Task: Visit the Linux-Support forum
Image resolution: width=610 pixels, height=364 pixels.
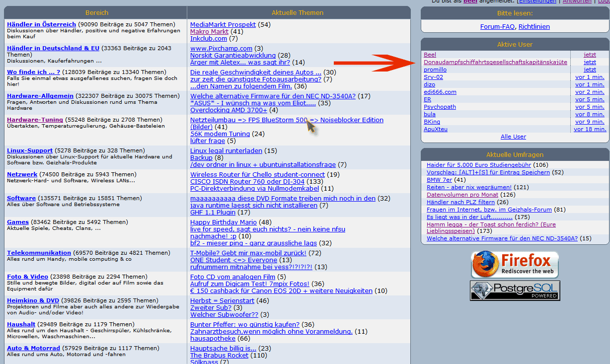Action: click(x=30, y=150)
